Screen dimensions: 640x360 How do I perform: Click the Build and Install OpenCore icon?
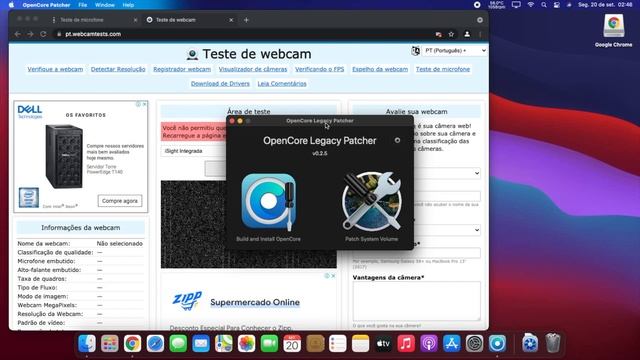pyautogui.click(x=269, y=201)
